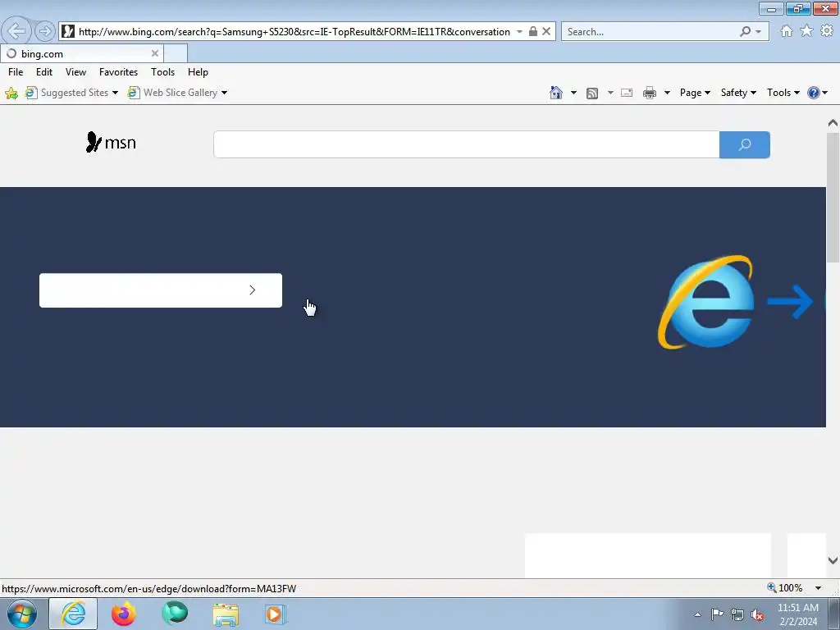This screenshot has width=840, height=630.
Task: Select the bing.com tab
Action: click(81, 53)
